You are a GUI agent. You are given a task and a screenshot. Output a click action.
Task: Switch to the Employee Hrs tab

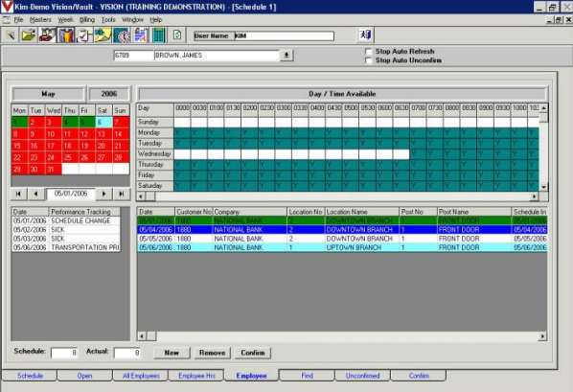click(196, 376)
